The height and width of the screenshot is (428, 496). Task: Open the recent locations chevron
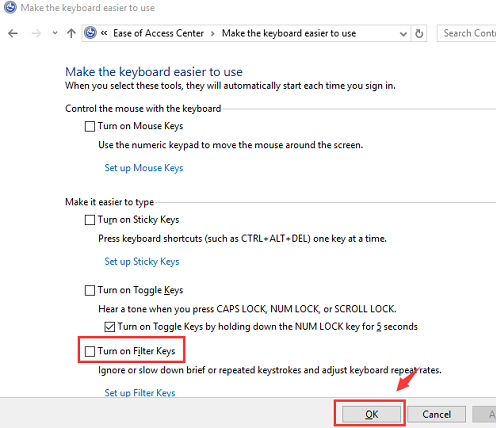click(55, 33)
